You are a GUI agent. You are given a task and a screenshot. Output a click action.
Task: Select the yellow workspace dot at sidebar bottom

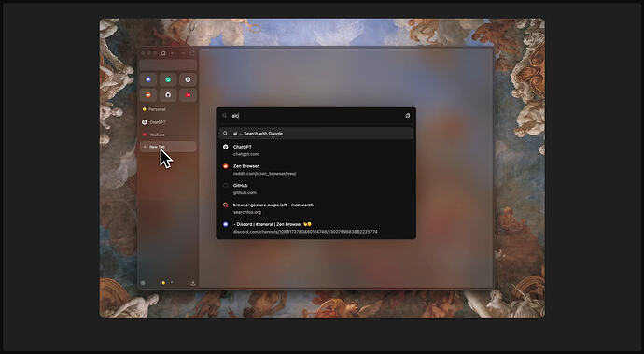tap(163, 283)
